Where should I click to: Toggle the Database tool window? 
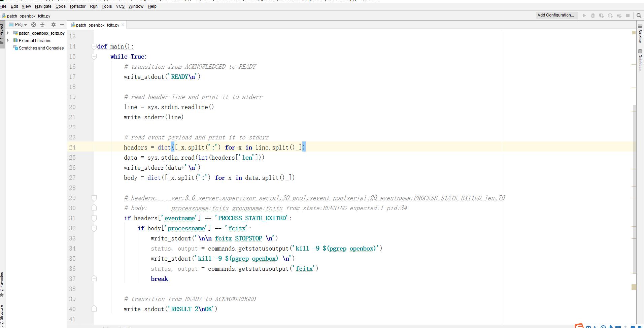point(640,60)
